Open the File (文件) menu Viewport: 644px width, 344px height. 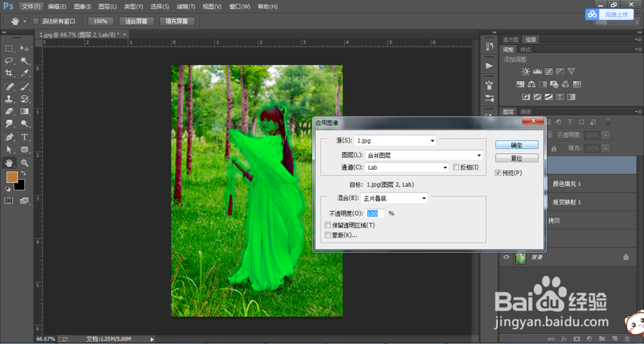tap(31, 6)
